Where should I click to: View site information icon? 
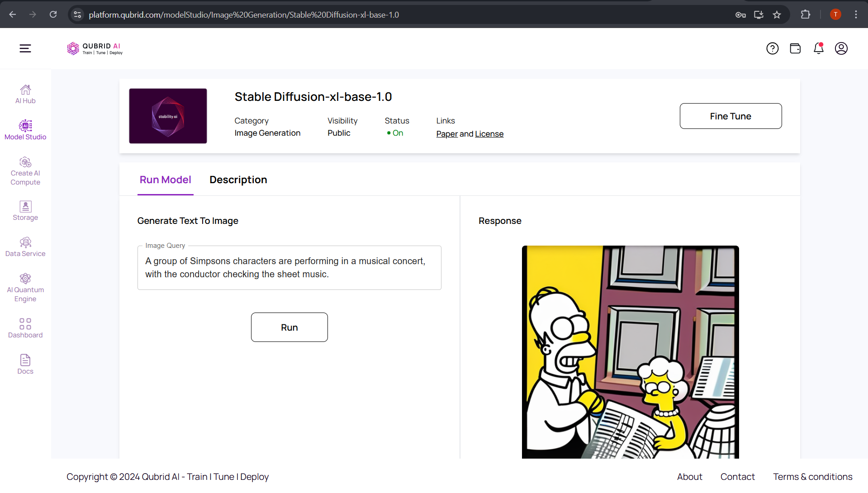coord(78,14)
